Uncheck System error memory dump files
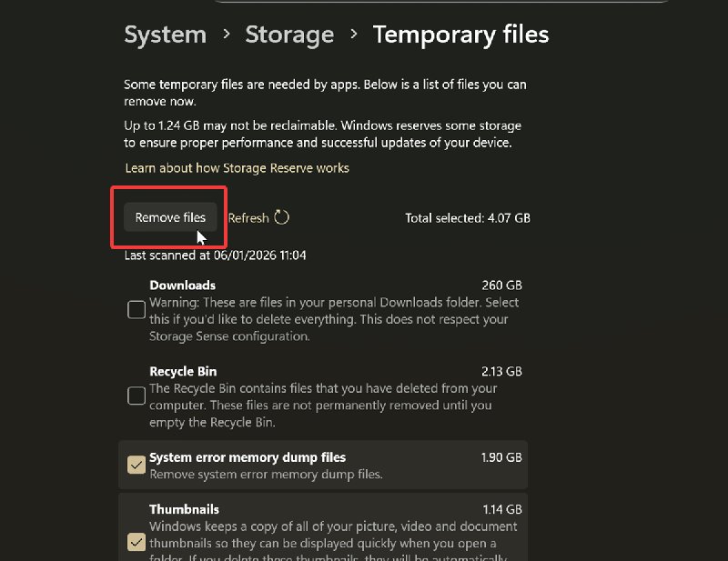The width and height of the screenshot is (728, 561). [136, 466]
